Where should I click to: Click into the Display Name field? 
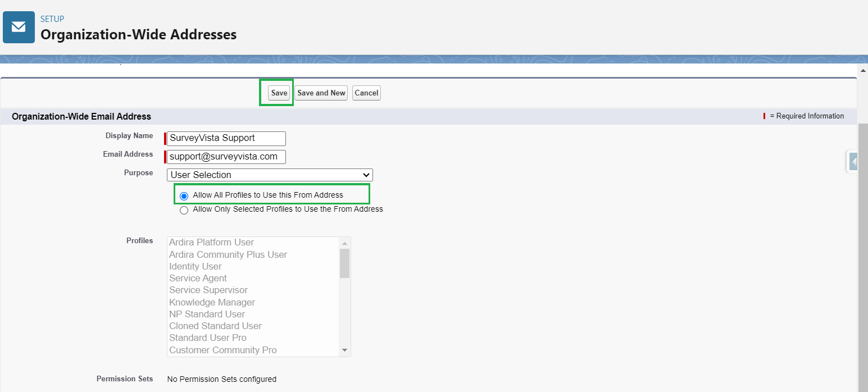point(226,138)
